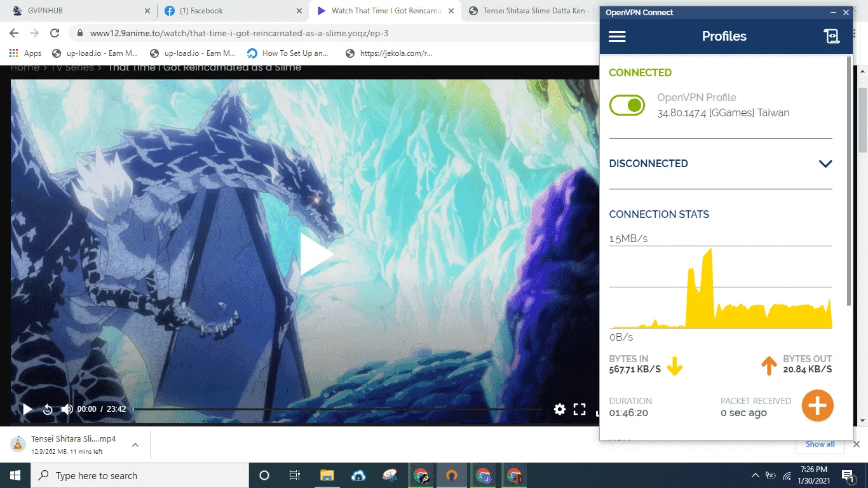
Task: Click the video progress bar
Action: pyautogui.click(x=337, y=409)
